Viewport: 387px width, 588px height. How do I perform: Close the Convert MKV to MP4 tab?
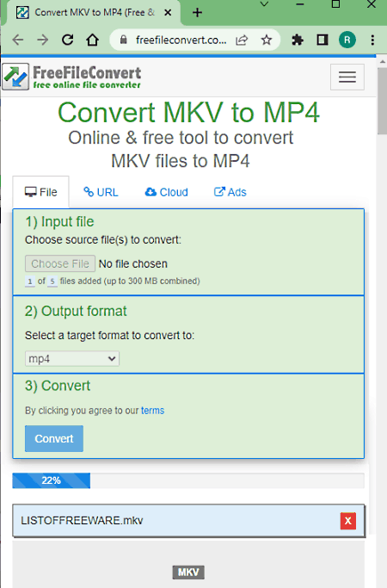pos(168,13)
